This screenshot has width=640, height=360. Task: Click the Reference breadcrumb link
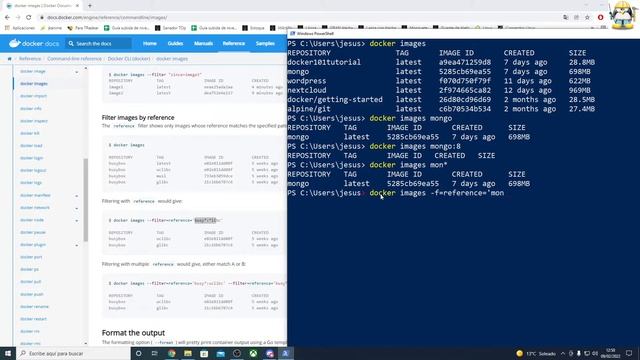[30, 59]
